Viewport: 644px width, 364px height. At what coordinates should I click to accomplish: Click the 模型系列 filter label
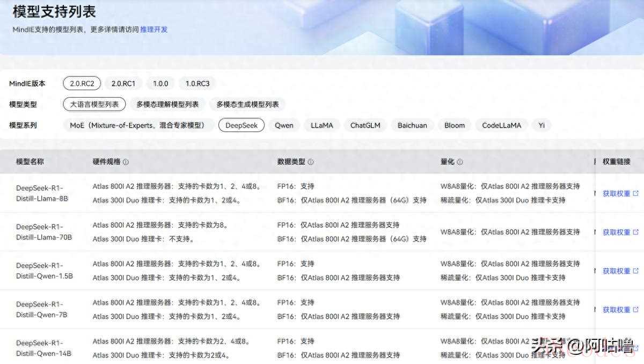point(23,125)
